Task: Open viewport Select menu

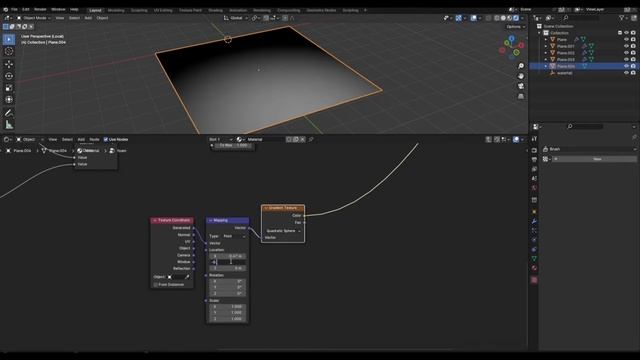Action: [74, 18]
